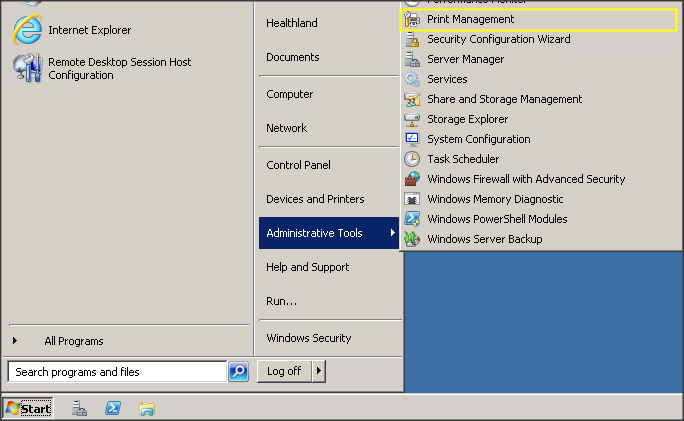
Task: Click the Print Management printer icon
Action: [x=412, y=19]
